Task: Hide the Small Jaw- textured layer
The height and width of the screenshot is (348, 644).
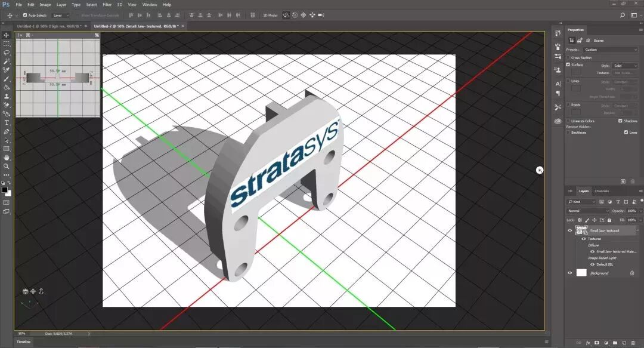Action: click(x=569, y=231)
